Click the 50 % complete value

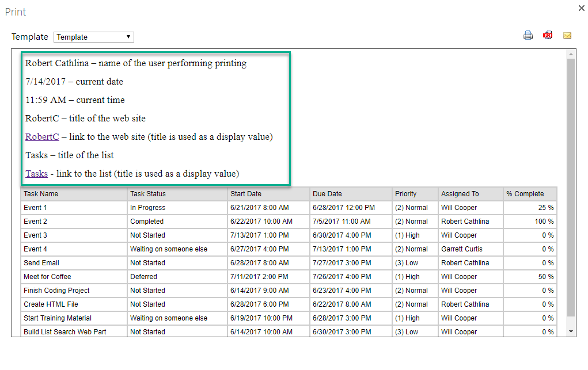(x=546, y=277)
